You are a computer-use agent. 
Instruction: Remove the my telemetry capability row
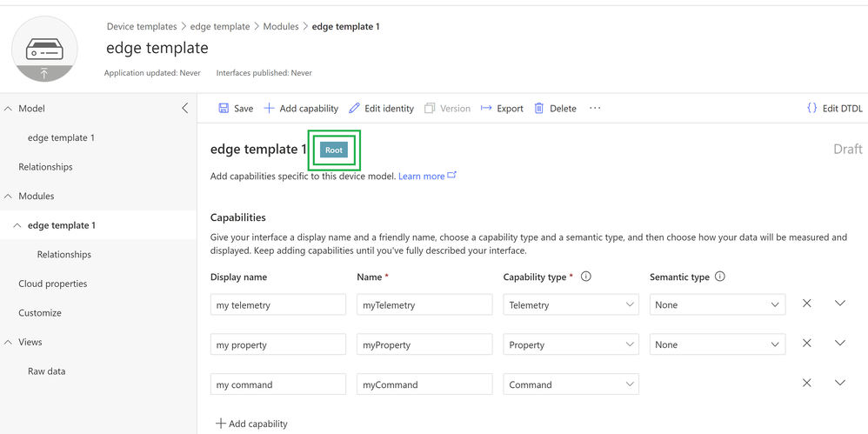pyautogui.click(x=807, y=304)
